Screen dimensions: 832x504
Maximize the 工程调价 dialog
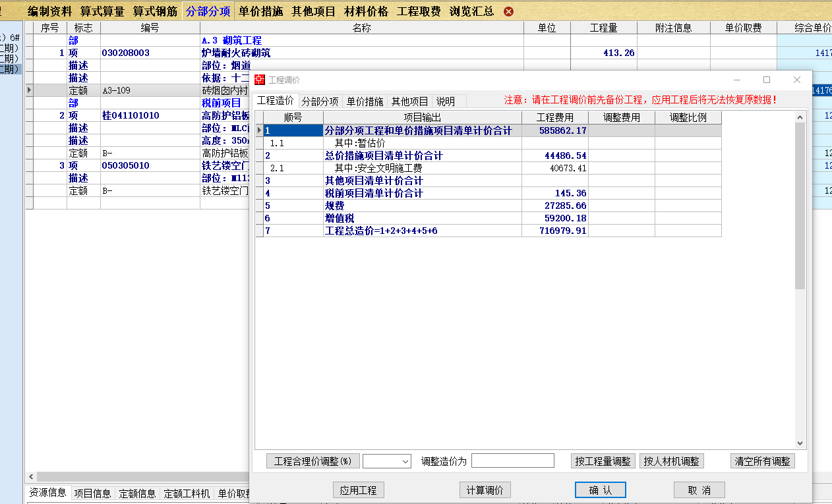pyautogui.click(x=767, y=80)
